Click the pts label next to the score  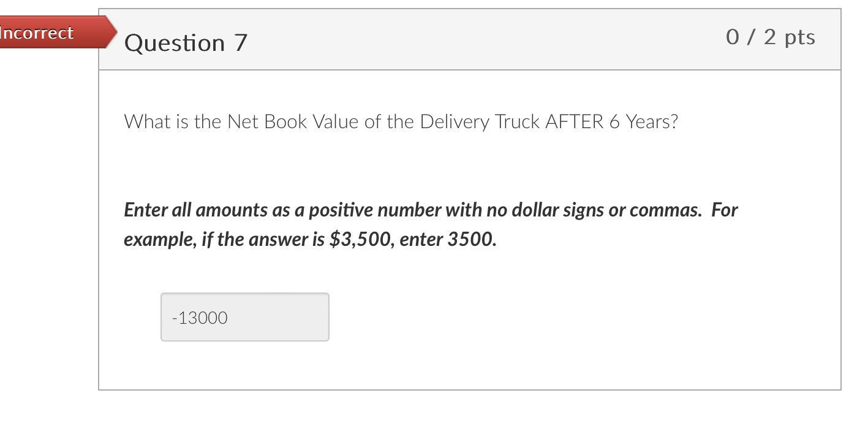coord(799,37)
